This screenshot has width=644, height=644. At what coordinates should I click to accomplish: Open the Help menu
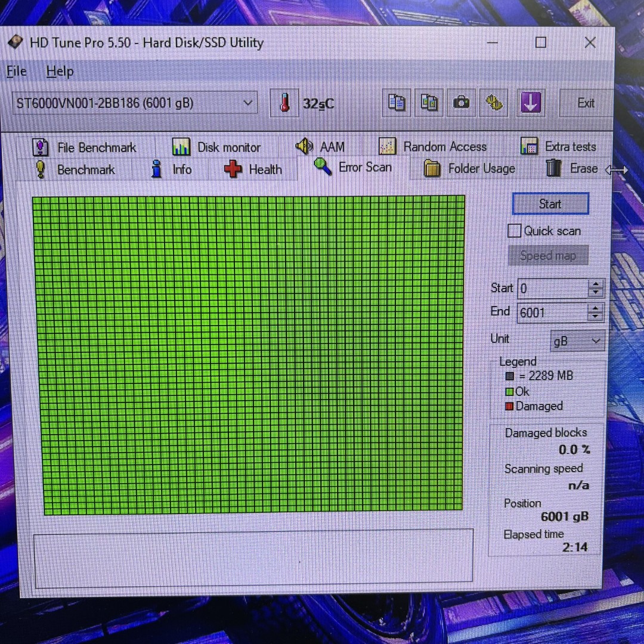(60, 72)
